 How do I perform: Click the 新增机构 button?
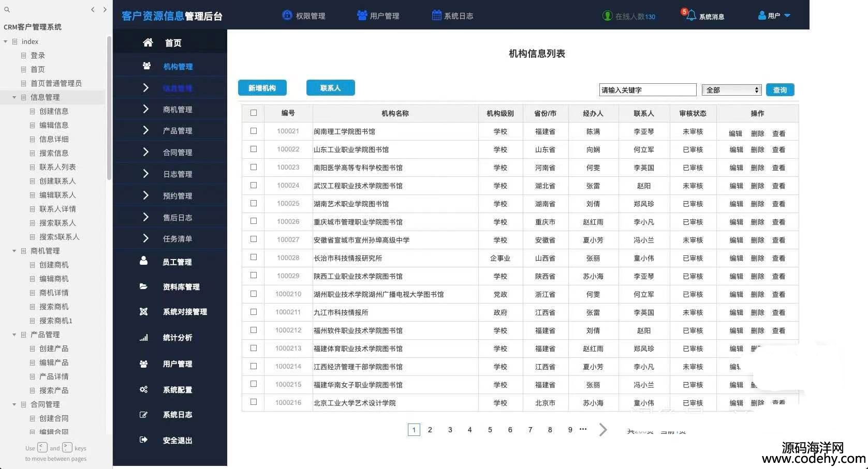point(262,88)
